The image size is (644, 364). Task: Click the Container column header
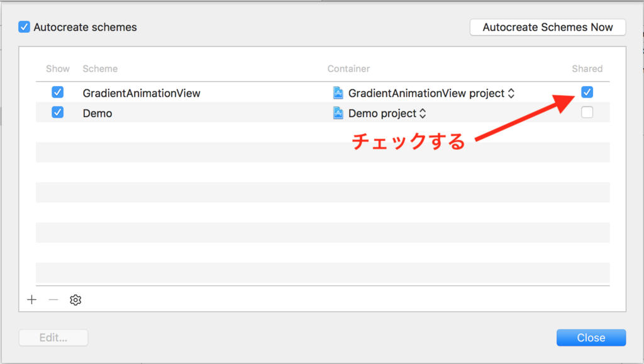tap(348, 69)
